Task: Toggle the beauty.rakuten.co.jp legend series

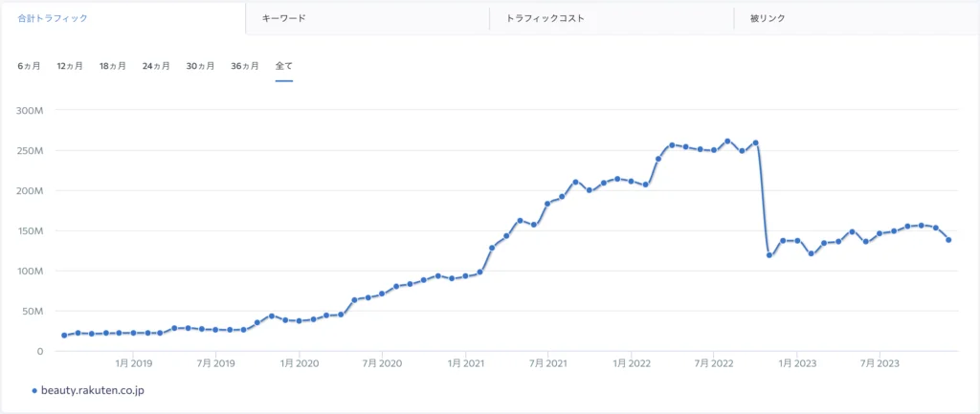Action: pos(93,390)
